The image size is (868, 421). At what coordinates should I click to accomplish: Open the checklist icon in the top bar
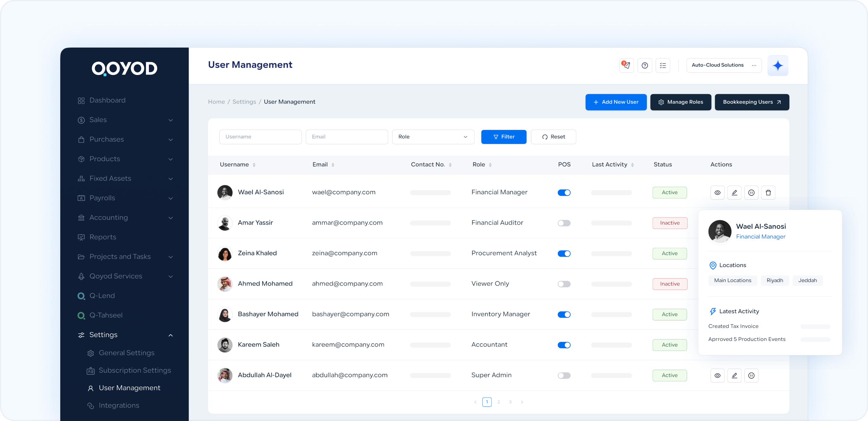[x=662, y=65]
